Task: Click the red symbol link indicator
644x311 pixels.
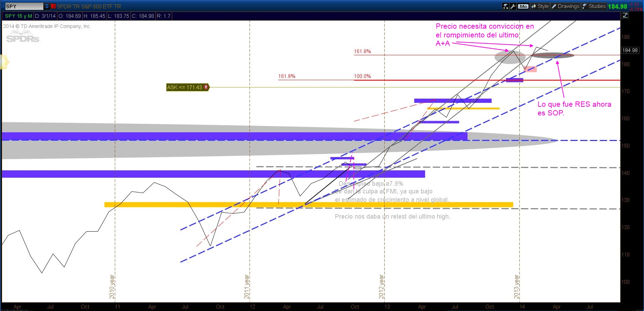Action: (x=53, y=6)
